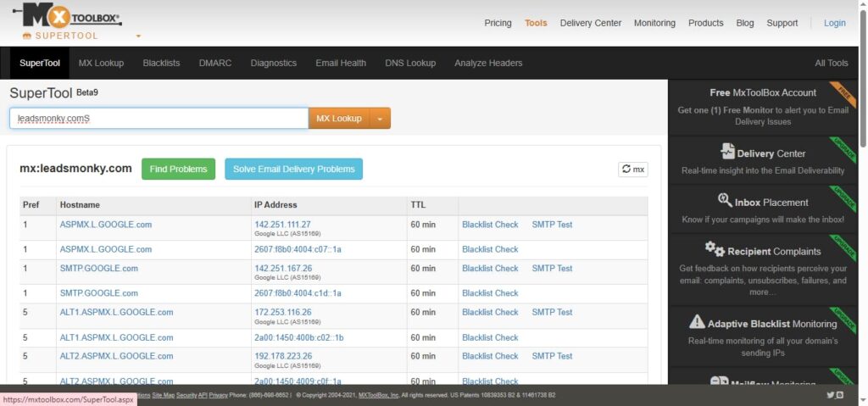Screen dimensions: 868x406
Task: Open the Pricing menu item
Action: coord(498,23)
